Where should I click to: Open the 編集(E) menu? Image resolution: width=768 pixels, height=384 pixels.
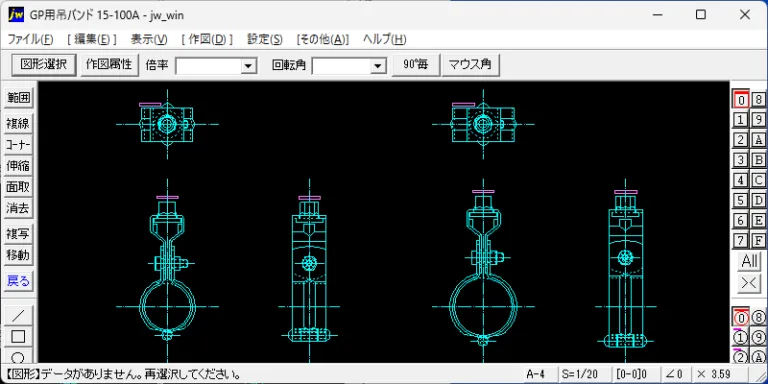(92, 39)
